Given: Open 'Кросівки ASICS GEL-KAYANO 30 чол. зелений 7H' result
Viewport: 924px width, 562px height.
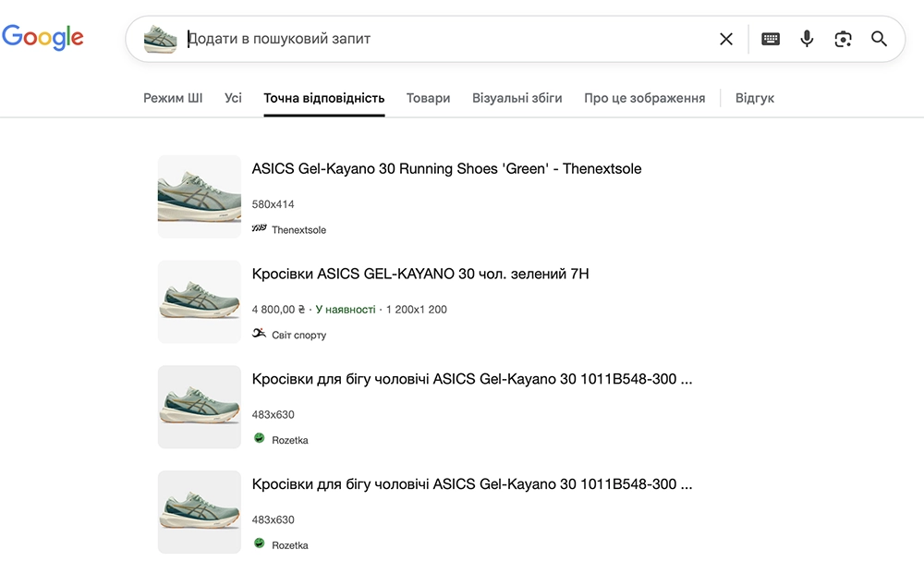Looking at the screenshot, I should [419, 274].
